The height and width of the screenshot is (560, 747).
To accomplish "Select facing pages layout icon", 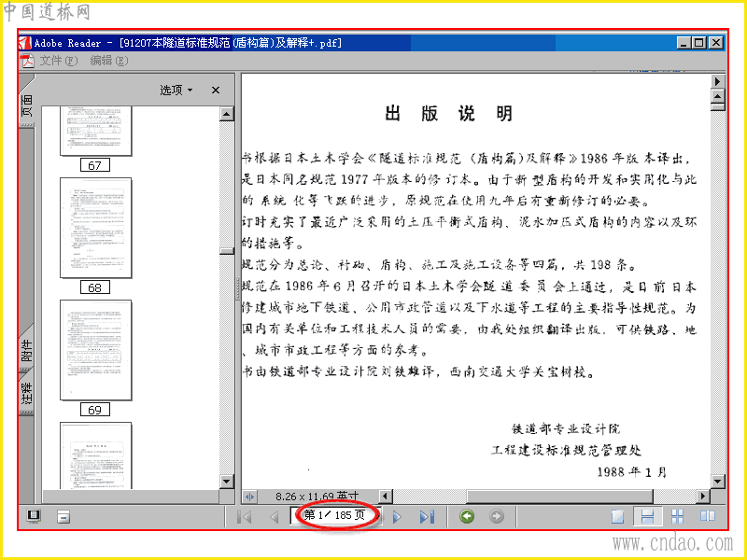I will pyautogui.click(x=708, y=516).
